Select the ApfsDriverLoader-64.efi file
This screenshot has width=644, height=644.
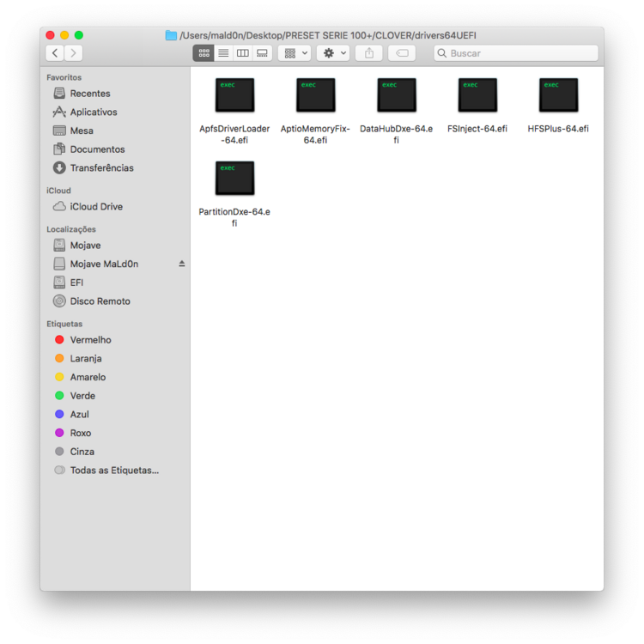234,95
